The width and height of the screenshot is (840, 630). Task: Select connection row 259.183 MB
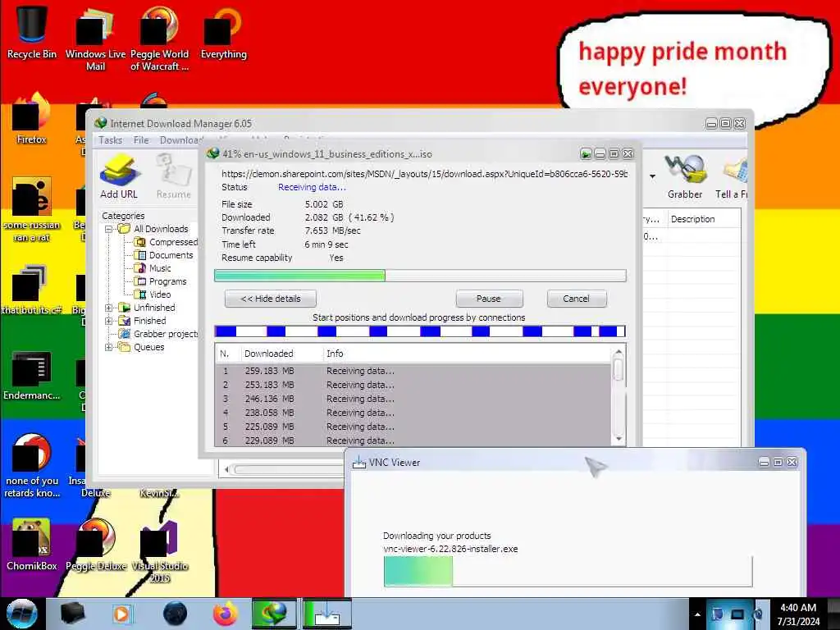tap(413, 371)
